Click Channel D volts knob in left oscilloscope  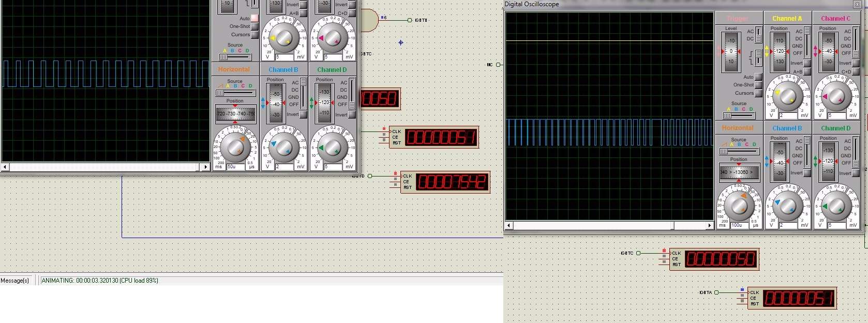coord(333,146)
